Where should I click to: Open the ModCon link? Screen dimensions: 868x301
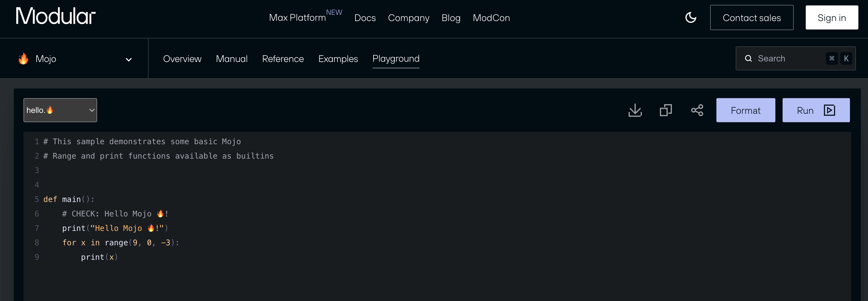pyautogui.click(x=491, y=18)
